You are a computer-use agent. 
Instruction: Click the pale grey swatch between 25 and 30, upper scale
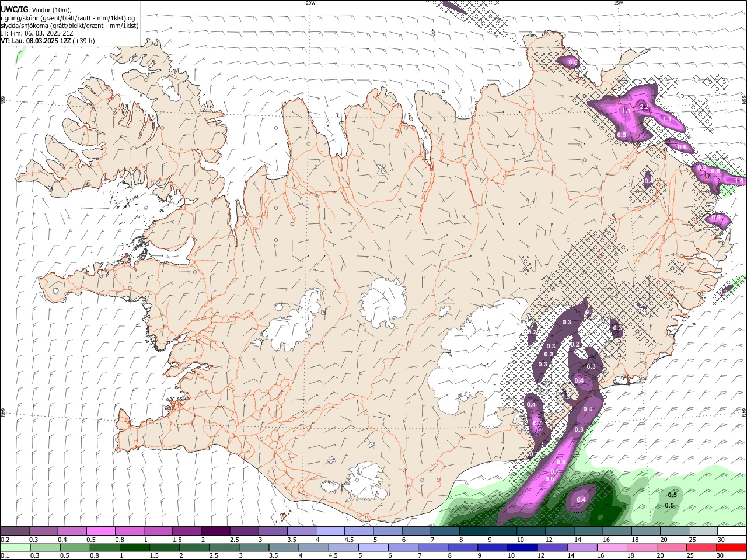703,531
